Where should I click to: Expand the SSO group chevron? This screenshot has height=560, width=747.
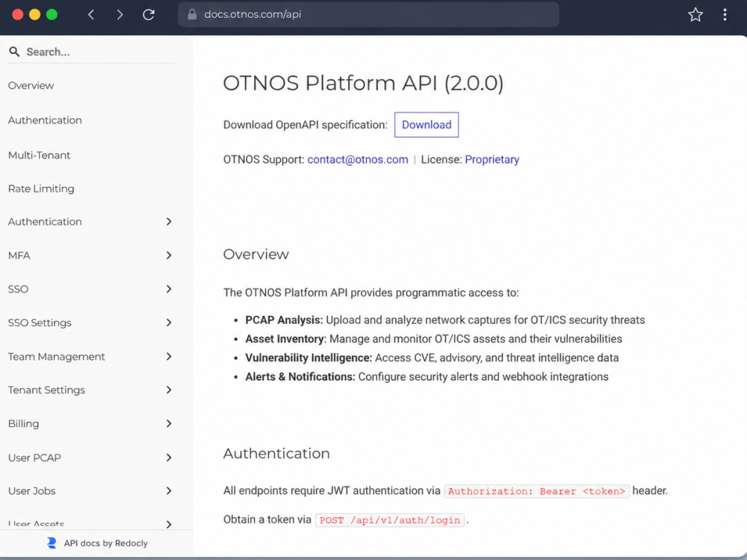pos(169,289)
